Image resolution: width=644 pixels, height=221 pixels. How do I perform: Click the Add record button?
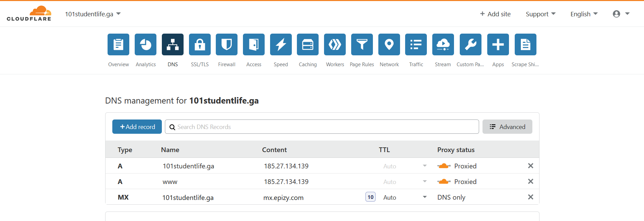pyautogui.click(x=137, y=127)
